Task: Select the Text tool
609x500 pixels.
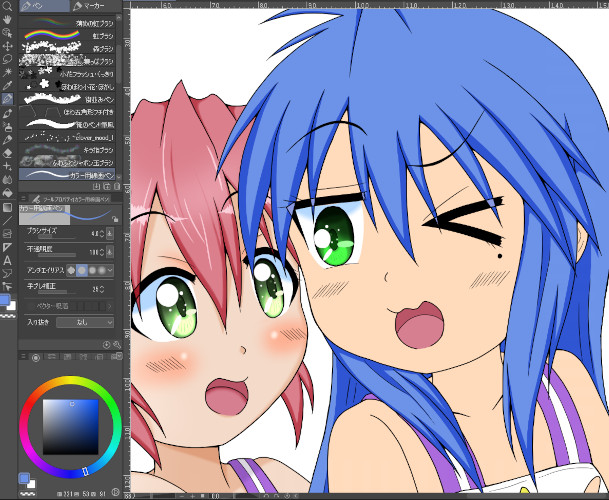Action: (x=7, y=260)
